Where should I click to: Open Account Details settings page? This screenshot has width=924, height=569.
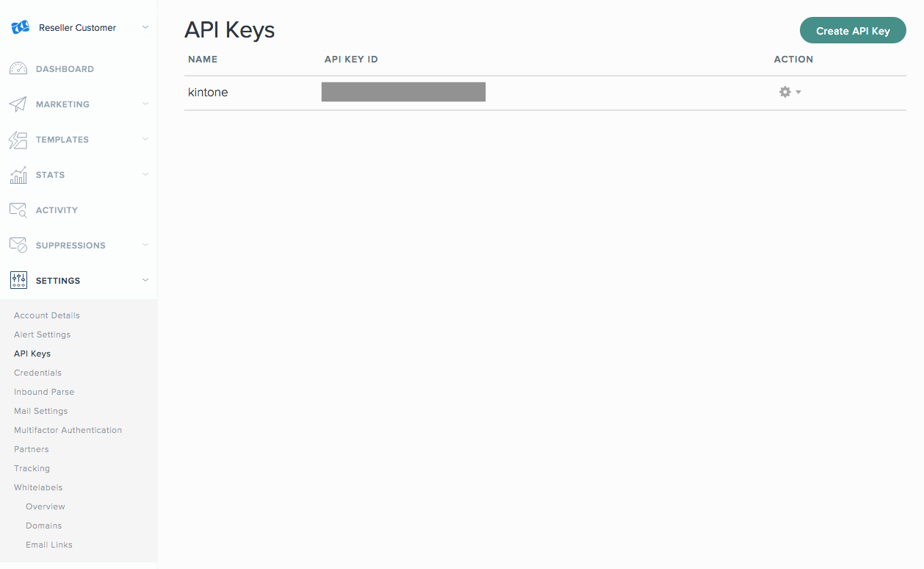tap(47, 315)
